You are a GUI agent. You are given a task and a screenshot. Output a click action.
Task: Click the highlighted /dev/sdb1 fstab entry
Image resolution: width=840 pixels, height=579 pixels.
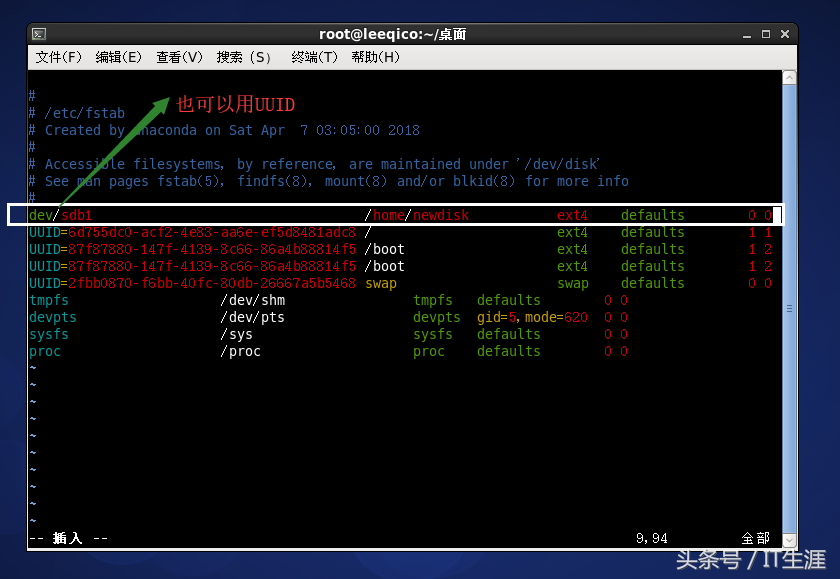[60, 215]
